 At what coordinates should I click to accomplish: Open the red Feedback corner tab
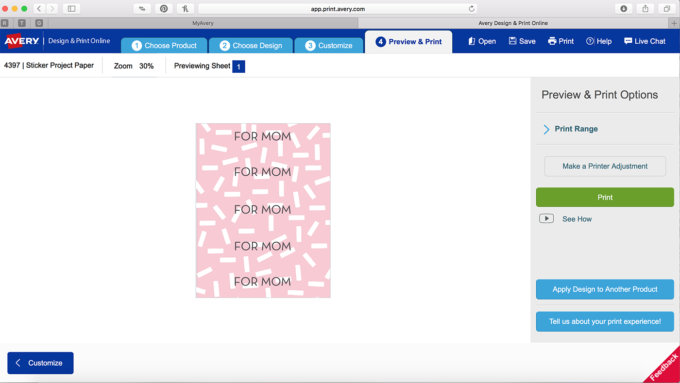[664, 367]
